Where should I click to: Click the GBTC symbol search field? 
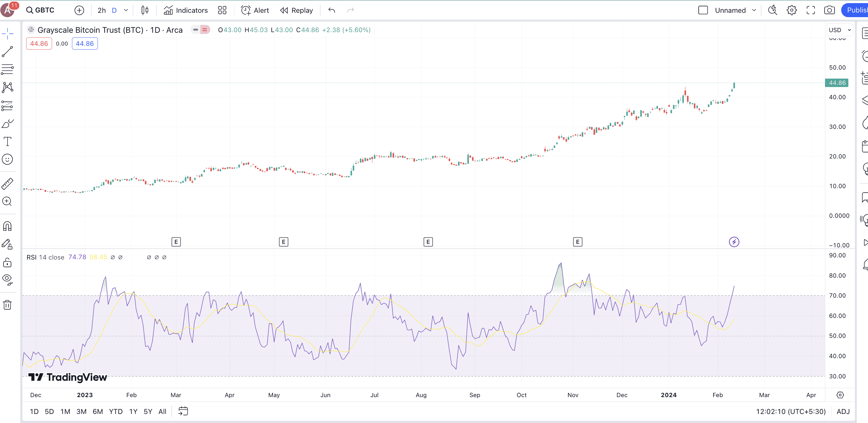click(41, 10)
